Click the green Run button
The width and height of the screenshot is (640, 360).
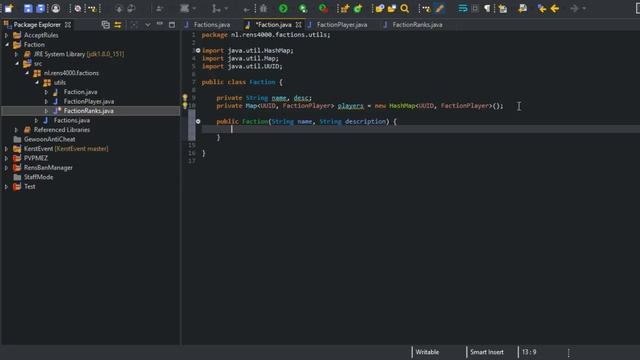click(283, 9)
